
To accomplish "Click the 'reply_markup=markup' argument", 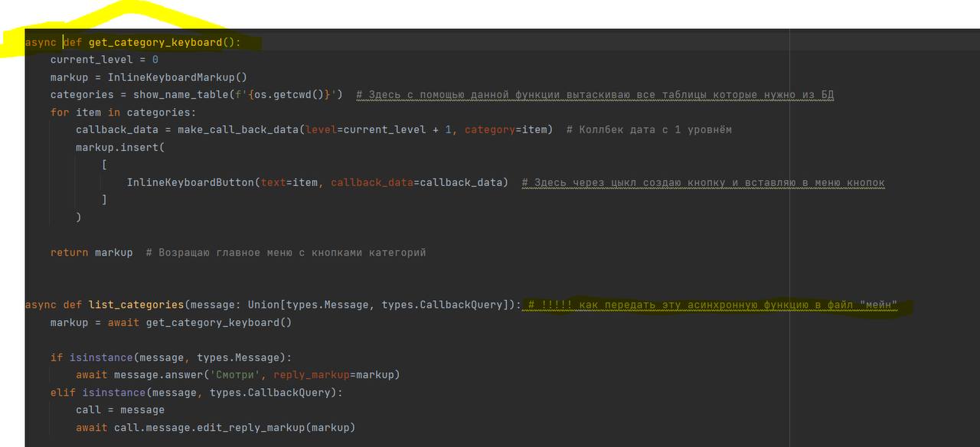I will pyautogui.click(x=333, y=375).
